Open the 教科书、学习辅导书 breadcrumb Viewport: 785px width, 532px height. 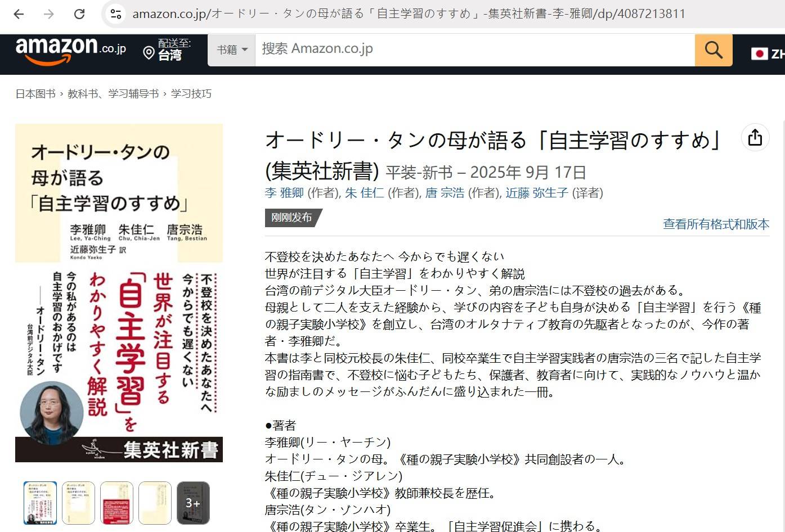coord(113,94)
